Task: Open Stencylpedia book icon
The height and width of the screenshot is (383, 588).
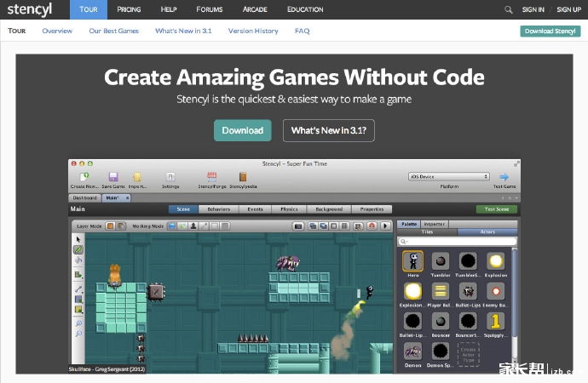Action: 243,176
